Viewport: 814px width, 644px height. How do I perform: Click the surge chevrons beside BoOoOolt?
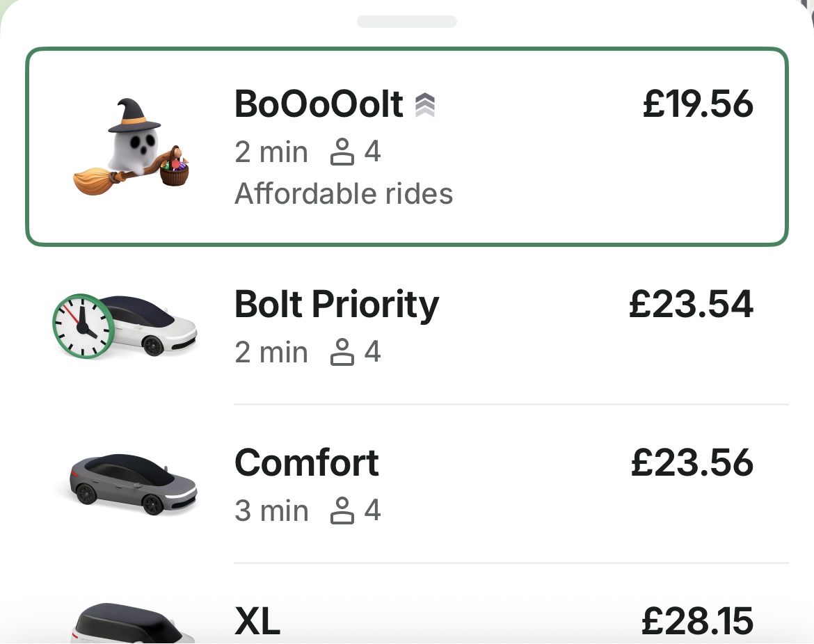click(425, 105)
